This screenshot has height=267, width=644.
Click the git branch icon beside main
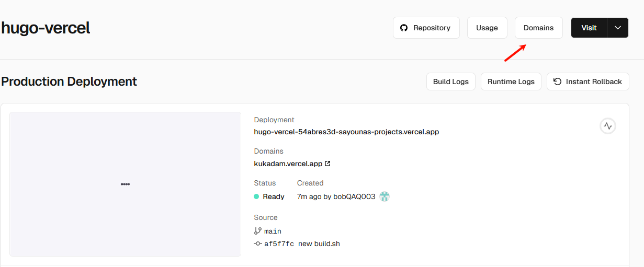(257, 231)
